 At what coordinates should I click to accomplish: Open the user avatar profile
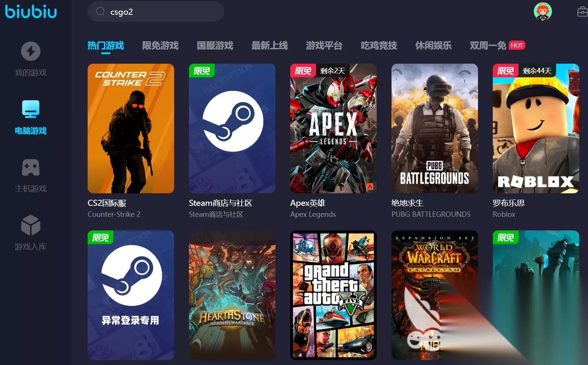[542, 11]
